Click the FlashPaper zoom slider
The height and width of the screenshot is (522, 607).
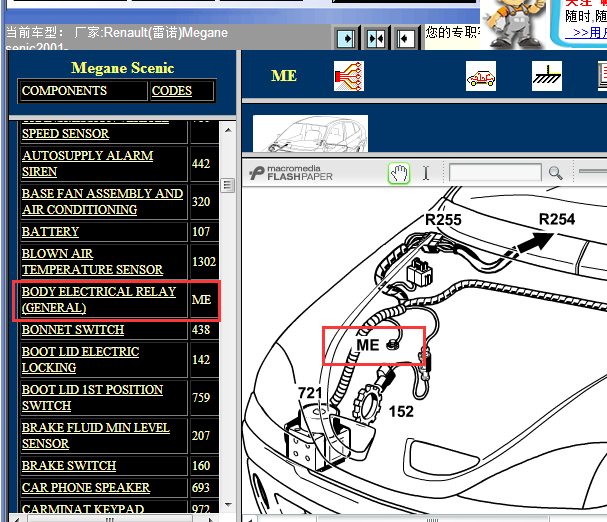pyautogui.click(x=593, y=171)
